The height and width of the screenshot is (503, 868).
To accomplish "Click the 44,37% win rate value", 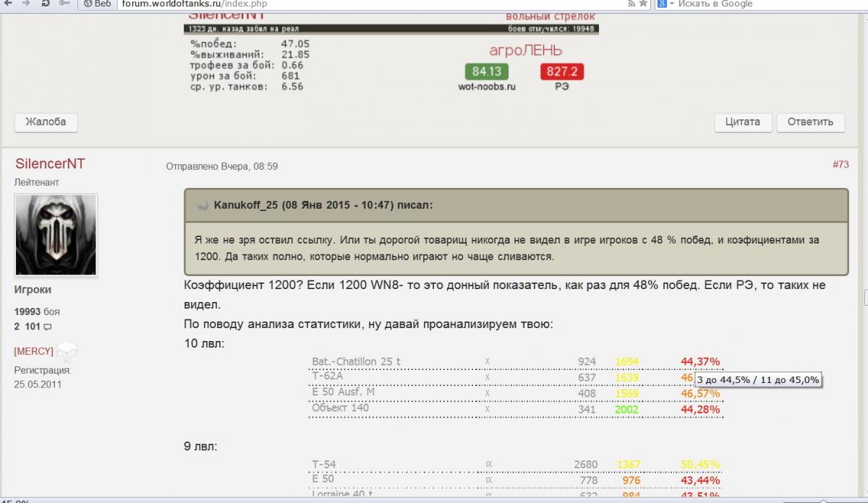I will point(700,361).
